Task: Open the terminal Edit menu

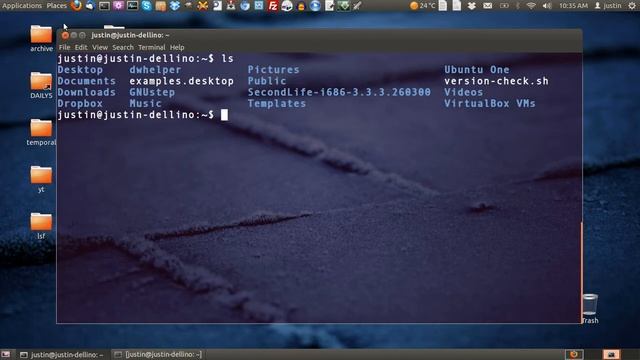Action: pos(81,47)
